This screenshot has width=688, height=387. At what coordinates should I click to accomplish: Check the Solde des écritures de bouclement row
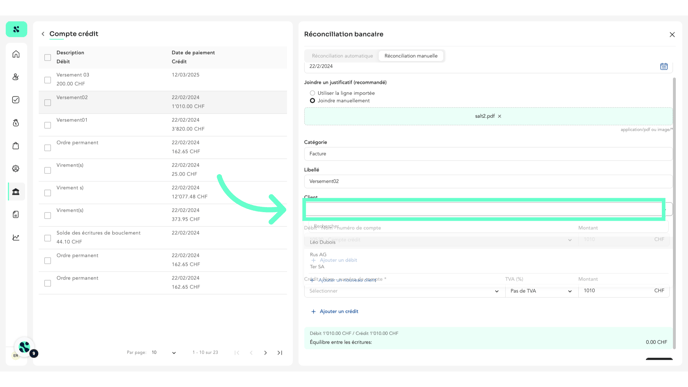pyautogui.click(x=47, y=238)
